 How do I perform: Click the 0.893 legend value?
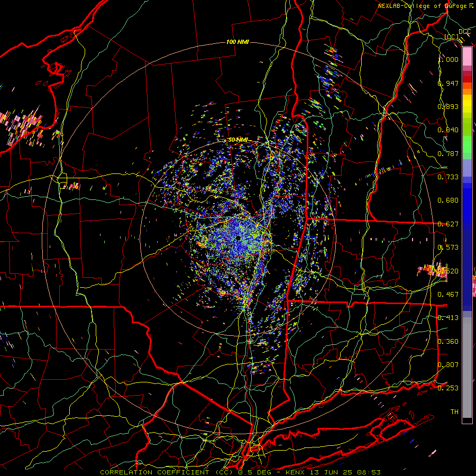click(448, 106)
